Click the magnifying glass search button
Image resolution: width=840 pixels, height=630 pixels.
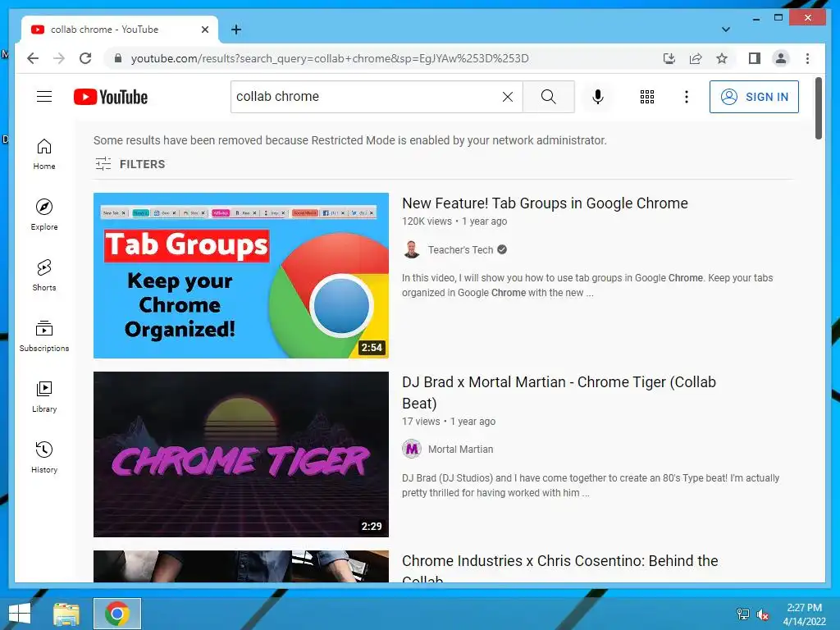(549, 97)
